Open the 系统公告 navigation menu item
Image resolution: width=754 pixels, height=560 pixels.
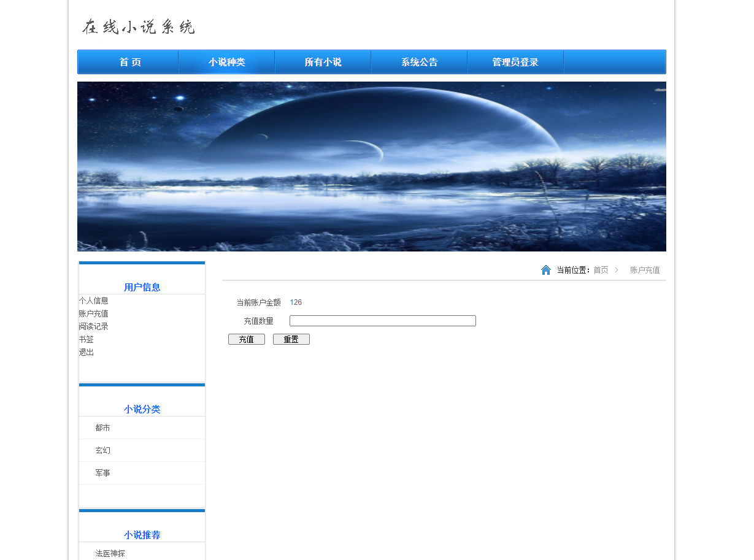coord(419,61)
